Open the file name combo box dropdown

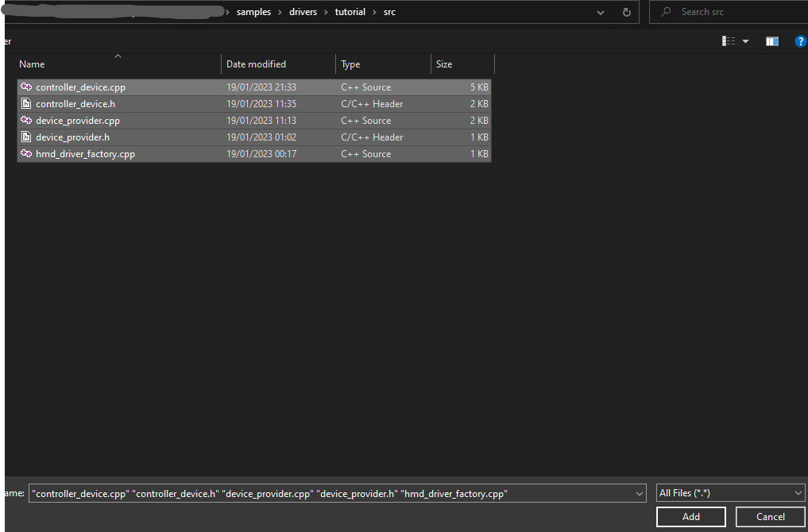pyautogui.click(x=639, y=493)
